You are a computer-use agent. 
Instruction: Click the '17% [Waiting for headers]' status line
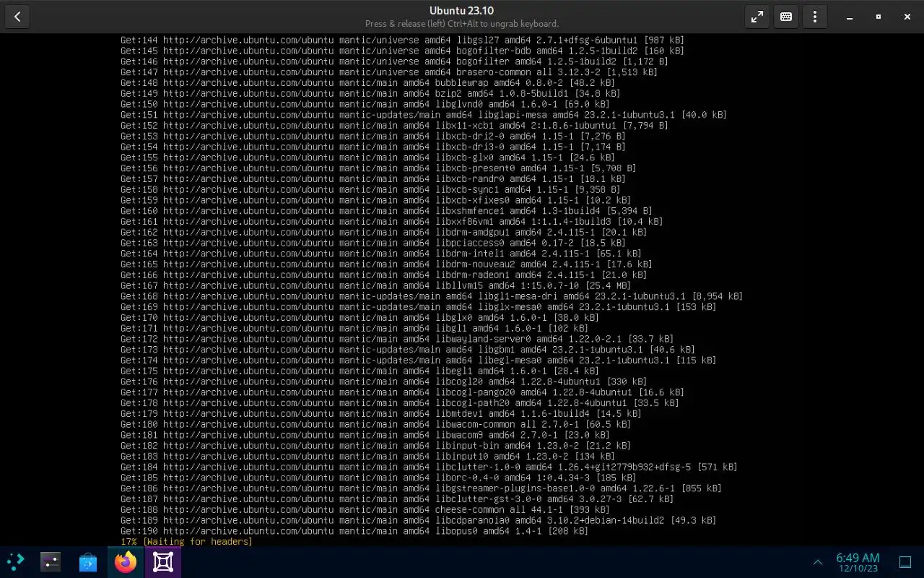(186, 542)
